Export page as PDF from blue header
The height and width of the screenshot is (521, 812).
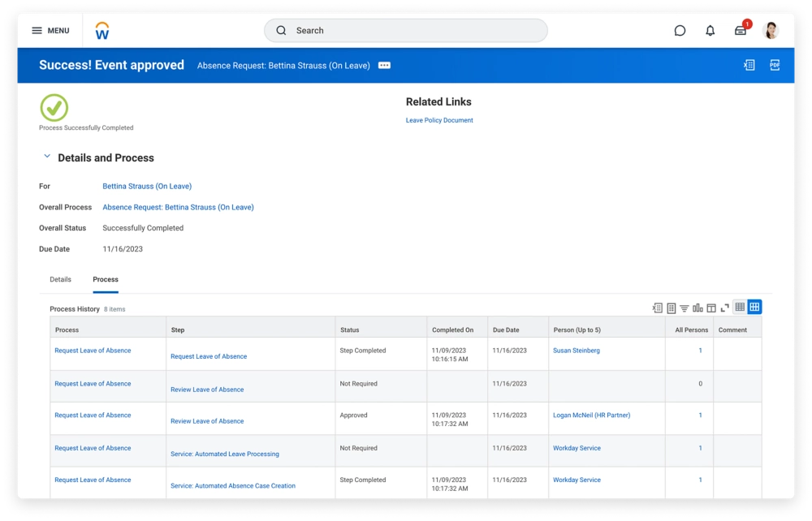(x=775, y=66)
